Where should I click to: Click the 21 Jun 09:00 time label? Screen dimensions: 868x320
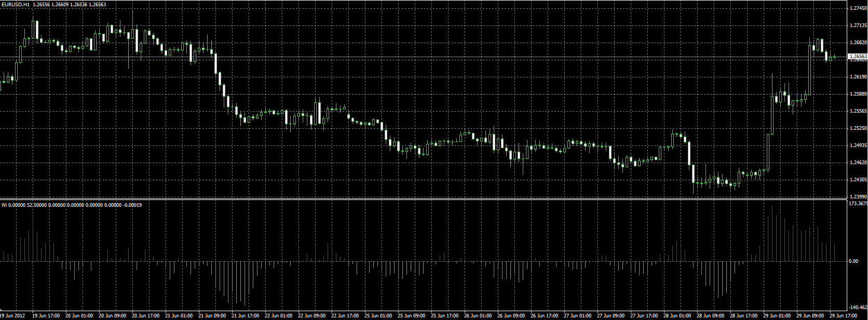click(212, 316)
